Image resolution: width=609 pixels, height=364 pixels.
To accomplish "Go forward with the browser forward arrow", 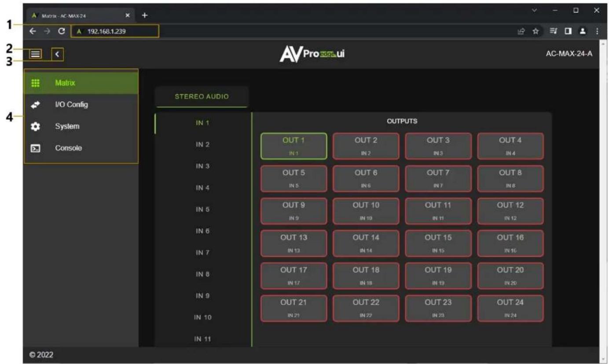I will click(x=47, y=31).
